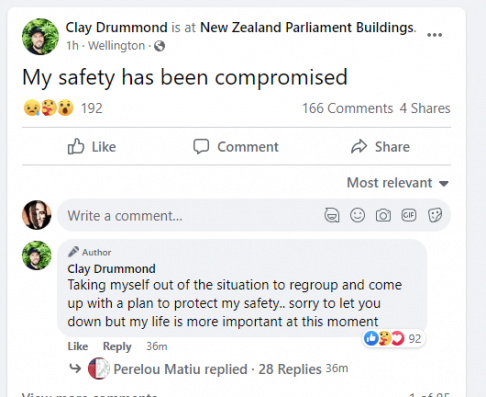Image resolution: width=486 pixels, height=397 pixels.
Task: Open Clay Drummond's profile picture in header
Action: [40, 37]
